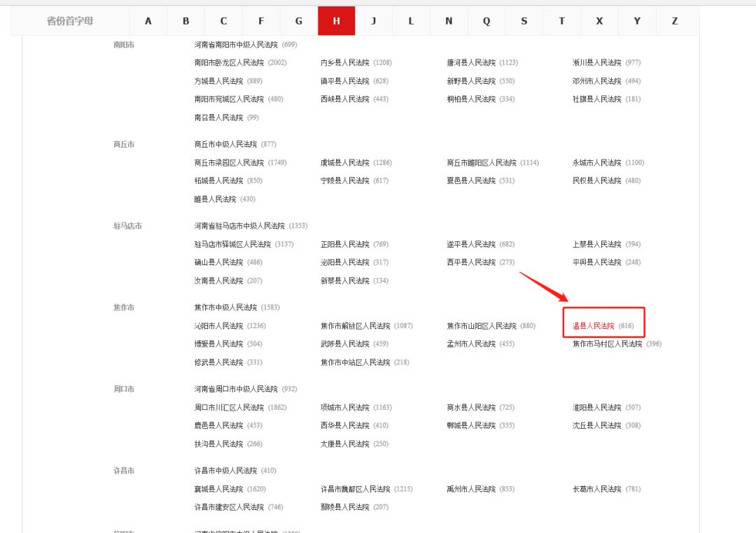Open 焦作市马村区人民法院 link
756x533 pixels.
[x=608, y=343]
